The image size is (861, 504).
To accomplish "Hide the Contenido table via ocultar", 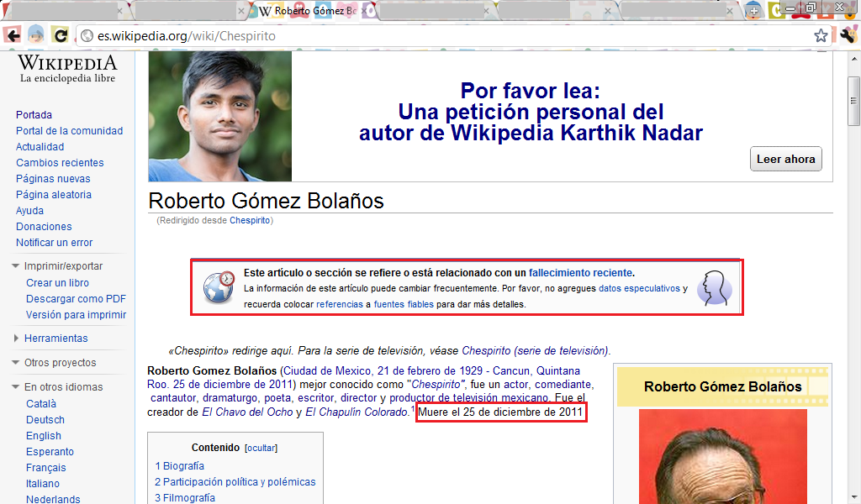I will 260,448.
